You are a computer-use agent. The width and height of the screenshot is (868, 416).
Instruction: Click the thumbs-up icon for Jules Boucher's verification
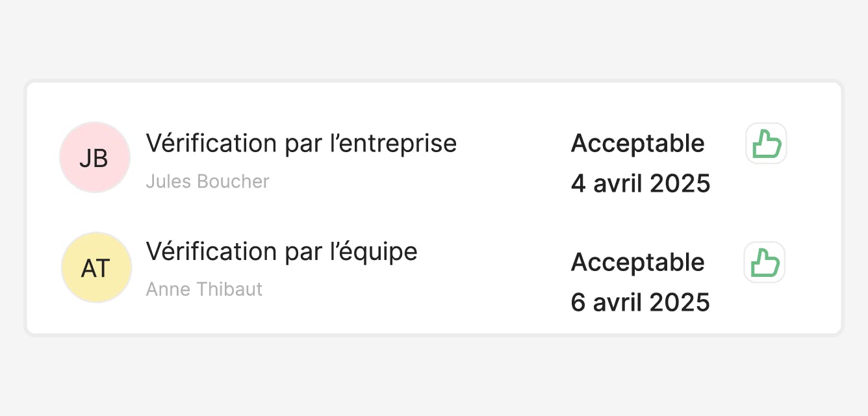point(766,143)
